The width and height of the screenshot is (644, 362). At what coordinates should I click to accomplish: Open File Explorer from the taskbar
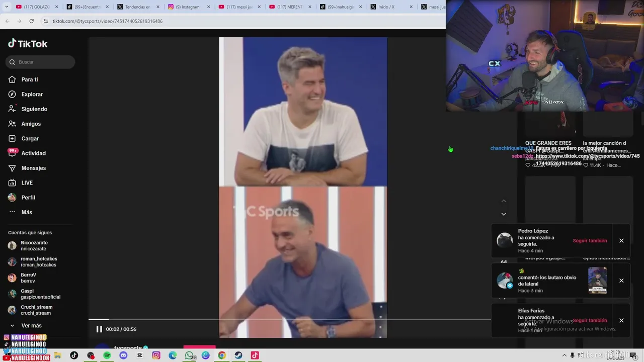coord(58,355)
